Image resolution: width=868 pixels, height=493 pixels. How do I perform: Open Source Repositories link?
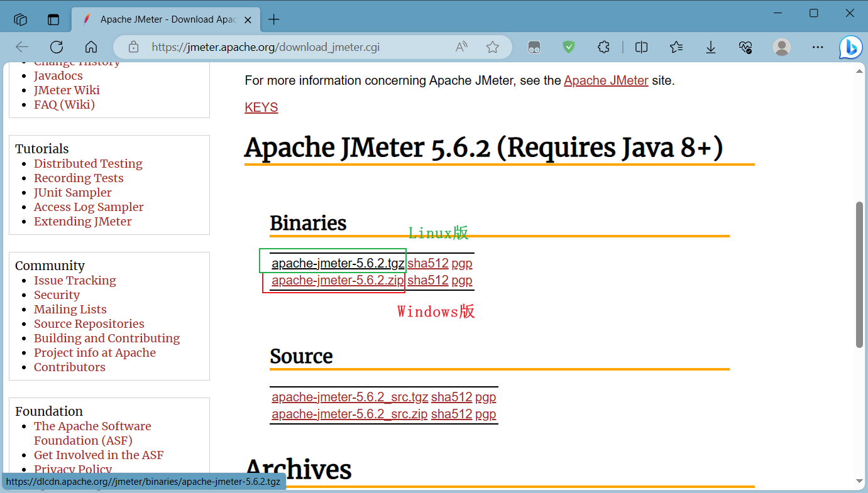click(89, 323)
